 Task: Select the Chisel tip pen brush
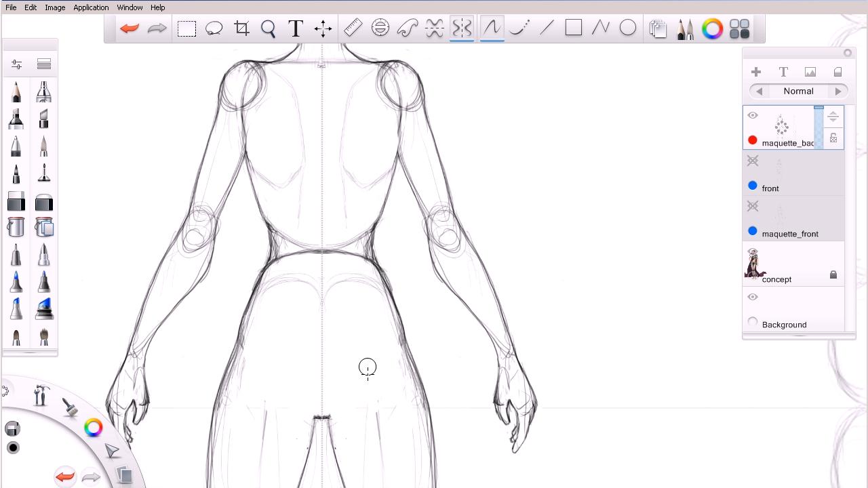(44, 119)
